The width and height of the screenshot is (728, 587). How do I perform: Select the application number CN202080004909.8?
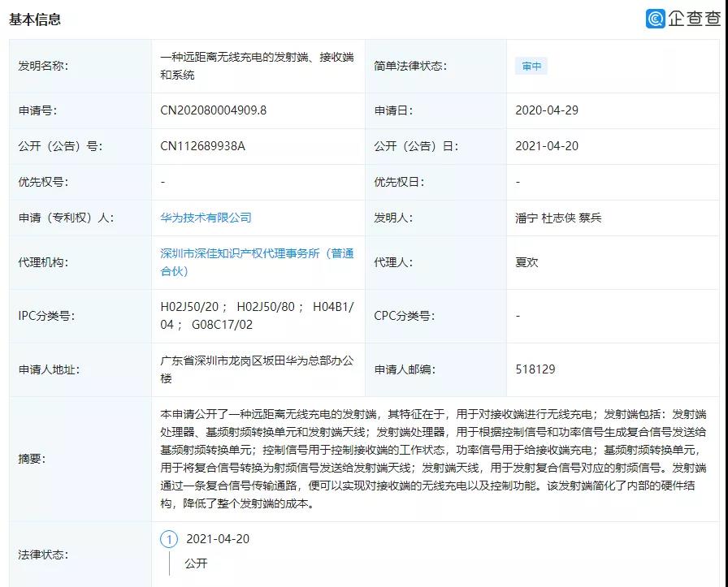(x=213, y=110)
